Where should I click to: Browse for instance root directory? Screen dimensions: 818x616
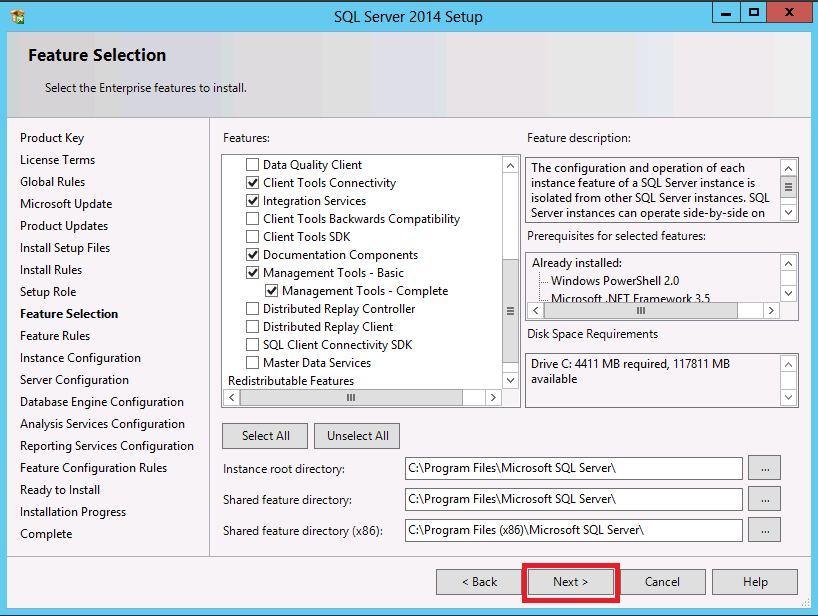tap(765, 468)
